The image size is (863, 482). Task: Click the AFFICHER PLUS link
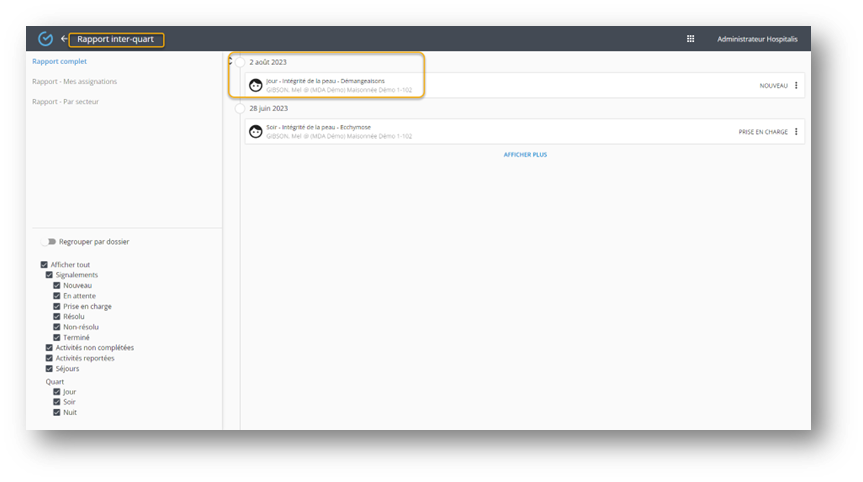tap(524, 155)
